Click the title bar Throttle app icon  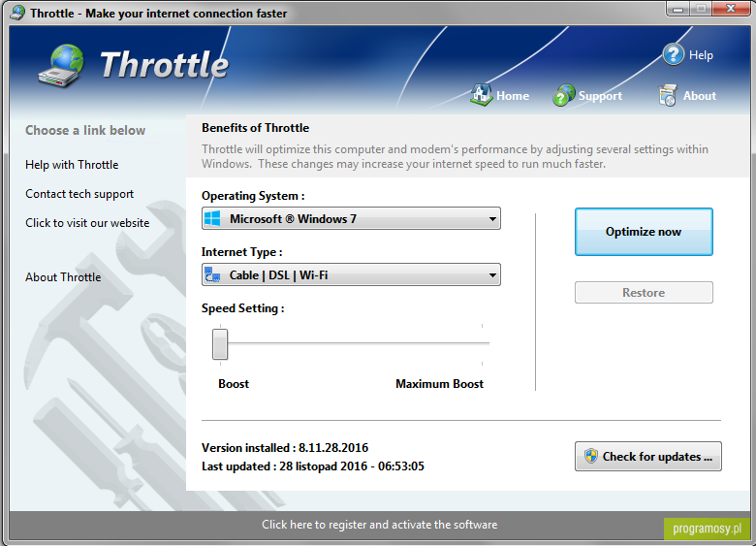coord(17,13)
